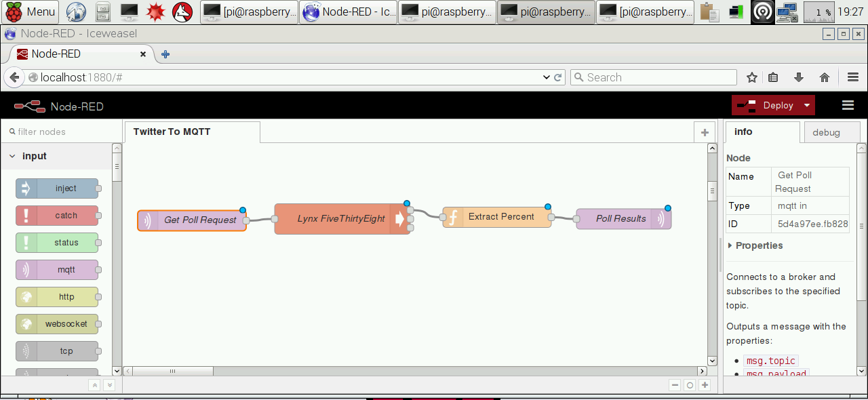Expand the Properties section in info panel
868x400 pixels.
pos(755,245)
